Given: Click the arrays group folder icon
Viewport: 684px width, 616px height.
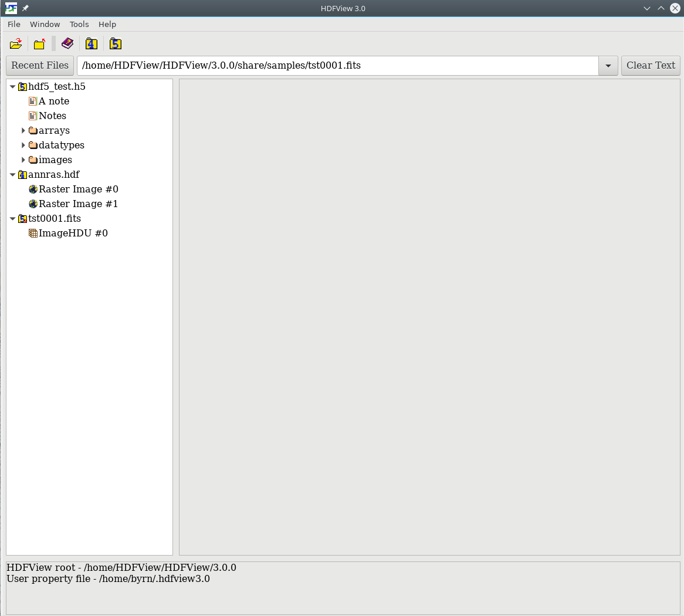Looking at the screenshot, I should click(33, 130).
